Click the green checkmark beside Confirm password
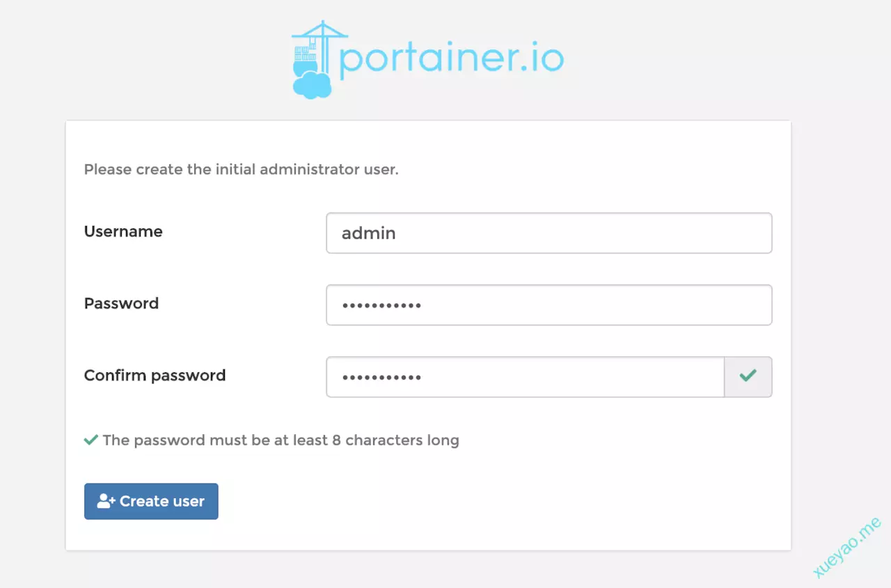The height and width of the screenshot is (588, 891). [748, 376]
